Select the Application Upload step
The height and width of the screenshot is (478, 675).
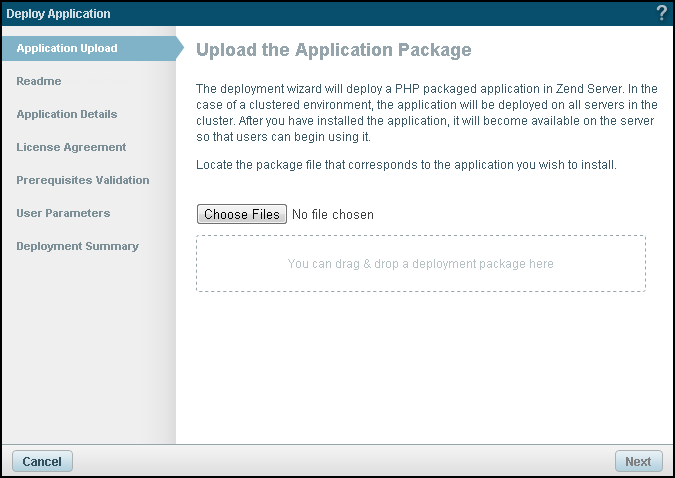[67, 48]
